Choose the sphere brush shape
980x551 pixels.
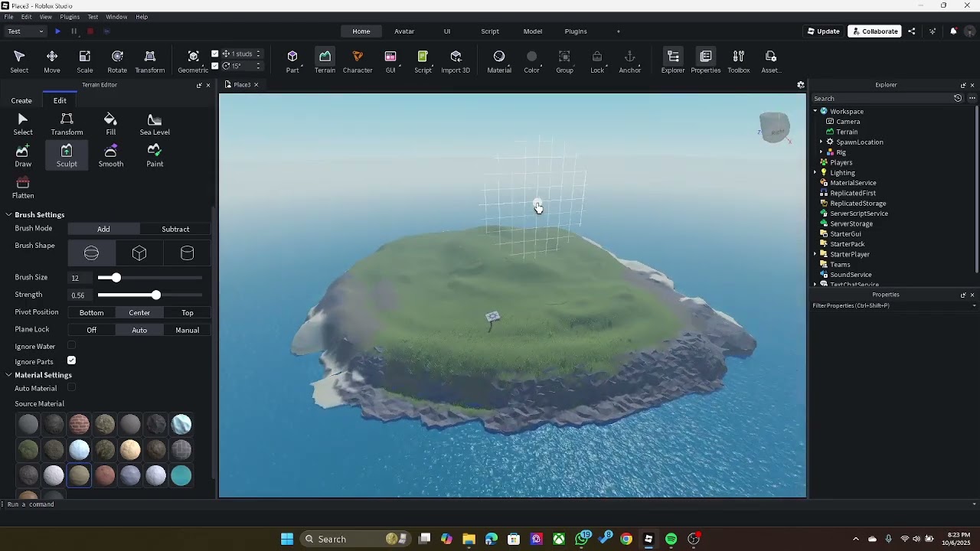(92, 253)
